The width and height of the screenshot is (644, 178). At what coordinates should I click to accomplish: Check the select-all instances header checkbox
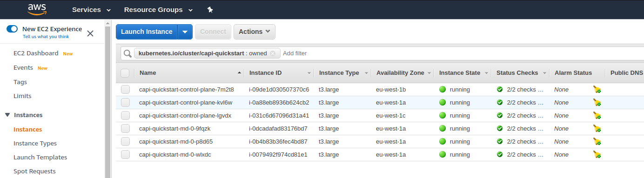point(125,73)
